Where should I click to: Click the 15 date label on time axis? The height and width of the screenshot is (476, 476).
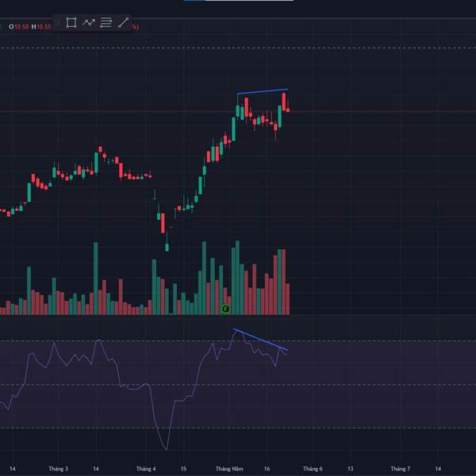coord(183,469)
